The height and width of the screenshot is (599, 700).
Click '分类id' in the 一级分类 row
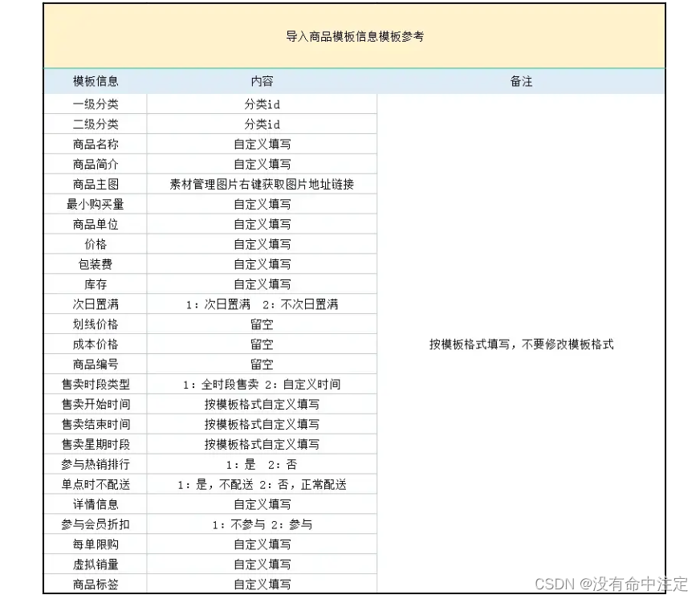point(262,104)
